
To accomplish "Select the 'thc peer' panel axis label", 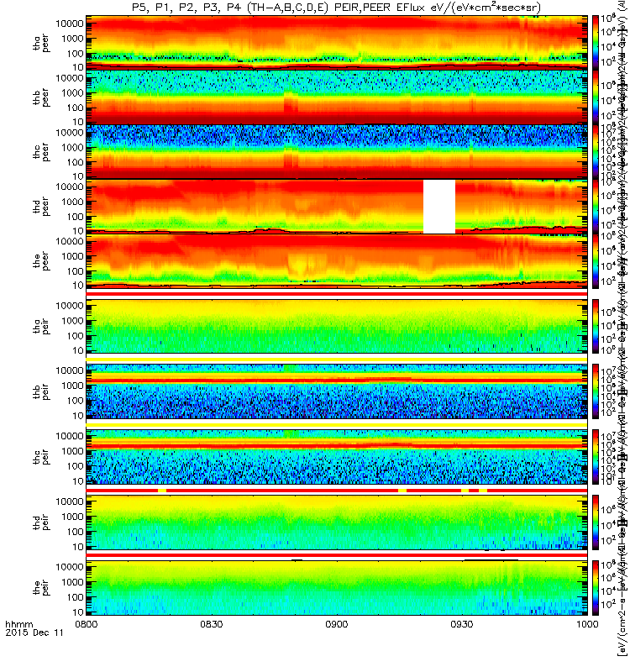I will 41,152.
